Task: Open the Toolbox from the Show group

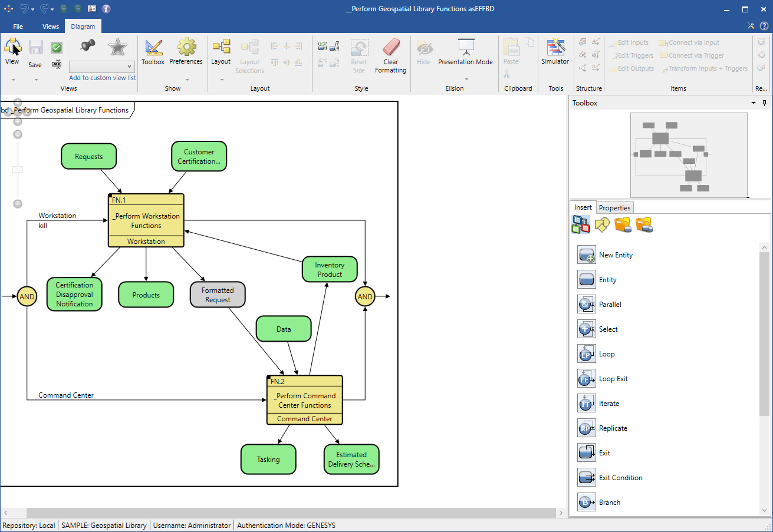Action: pyautogui.click(x=153, y=51)
